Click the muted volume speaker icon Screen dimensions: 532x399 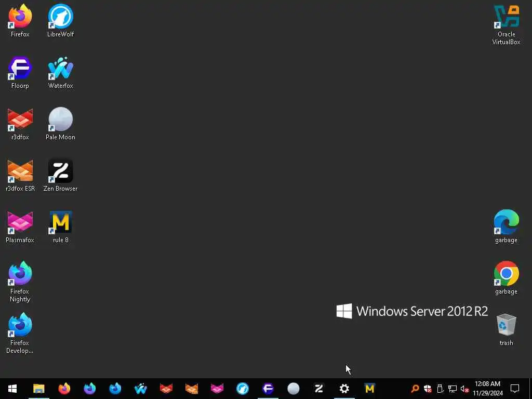click(x=464, y=389)
